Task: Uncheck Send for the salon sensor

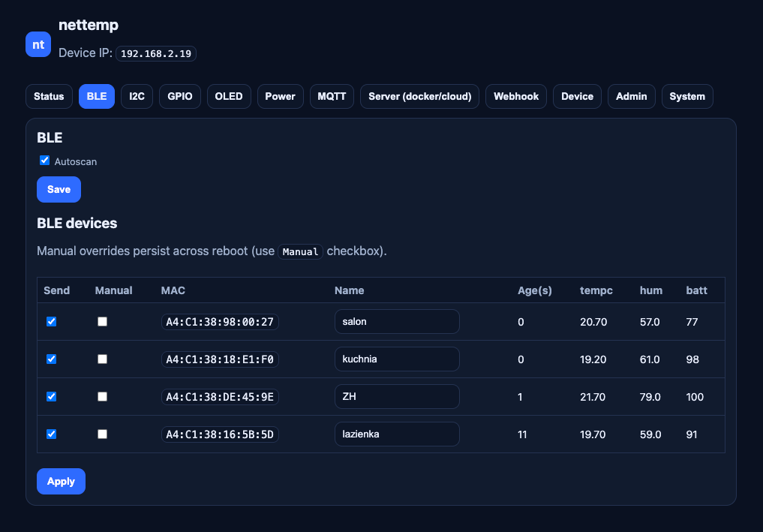Action: (x=52, y=321)
